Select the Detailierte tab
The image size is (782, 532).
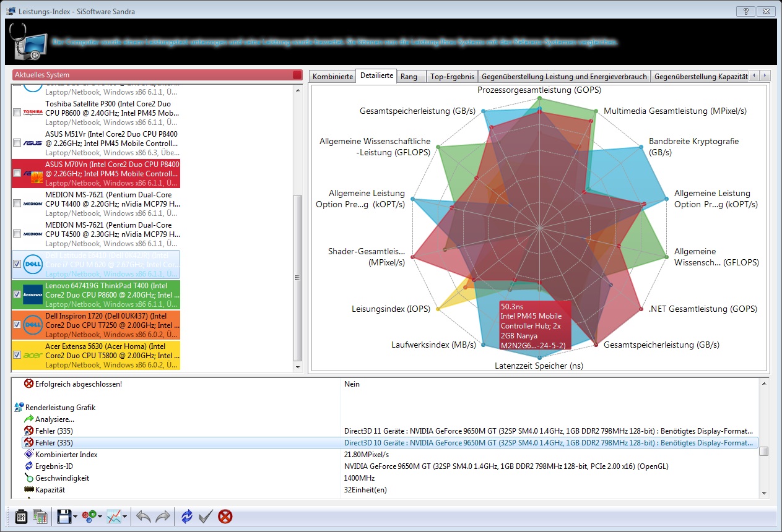[376, 76]
